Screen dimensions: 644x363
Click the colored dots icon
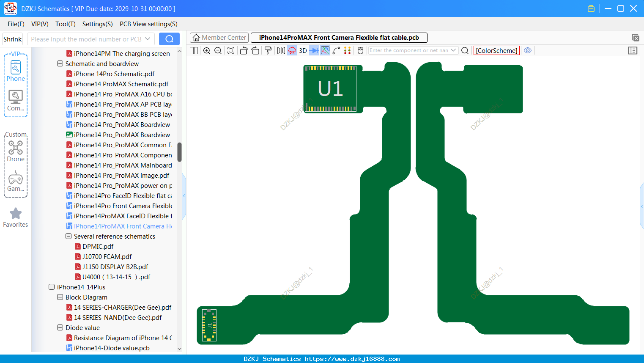click(x=348, y=50)
